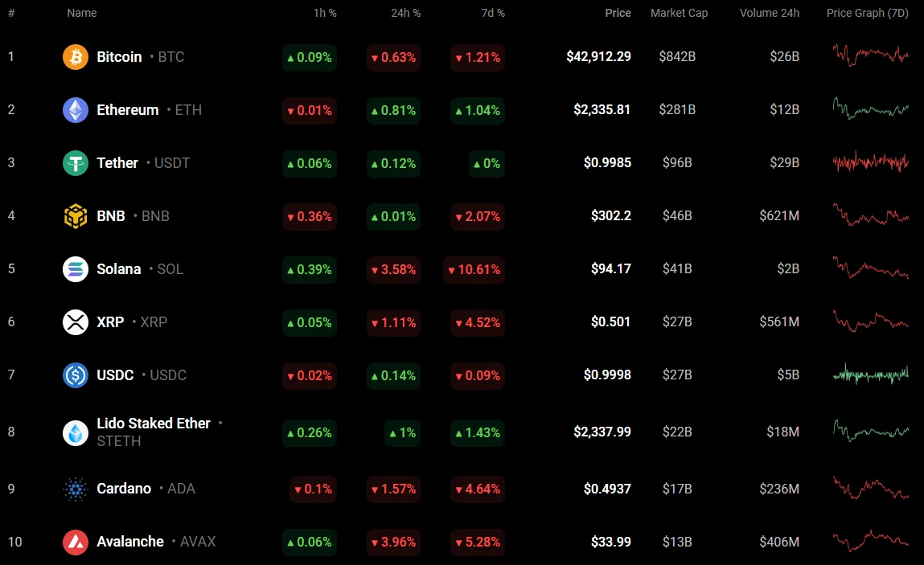This screenshot has width=924, height=565.
Task: Open the Solana name link
Action: tap(118, 269)
